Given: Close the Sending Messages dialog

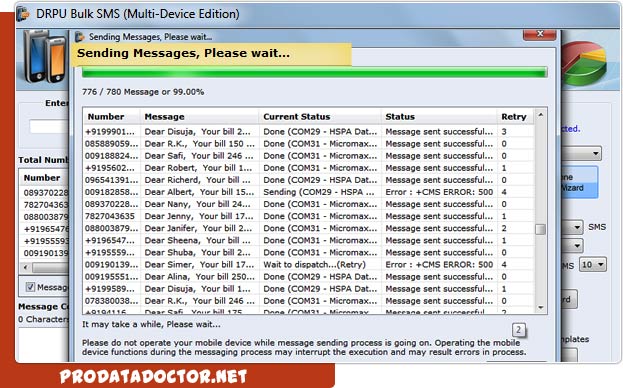Looking at the screenshot, I should point(539,34).
